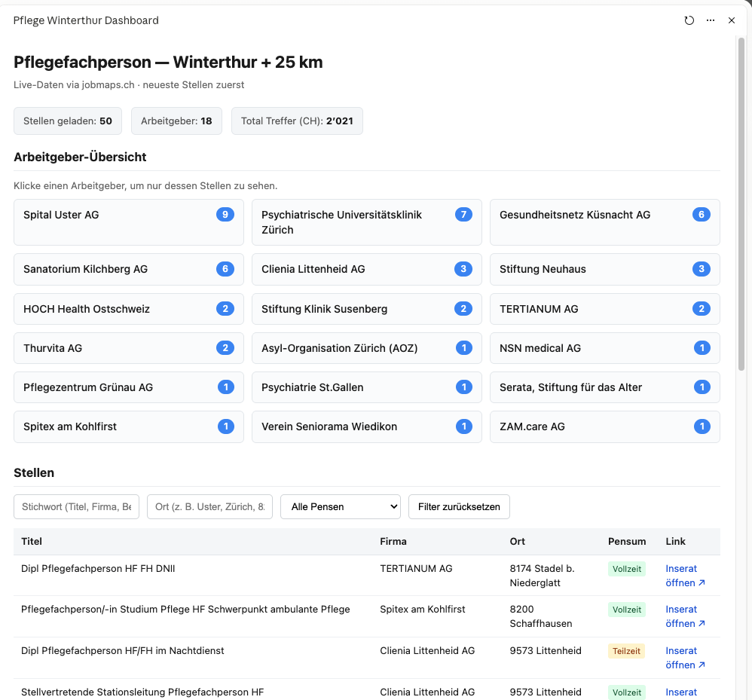Choose Serata, Stiftung für das Alter
The width and height of the screenshot is (752, 700).
[605, 387]
